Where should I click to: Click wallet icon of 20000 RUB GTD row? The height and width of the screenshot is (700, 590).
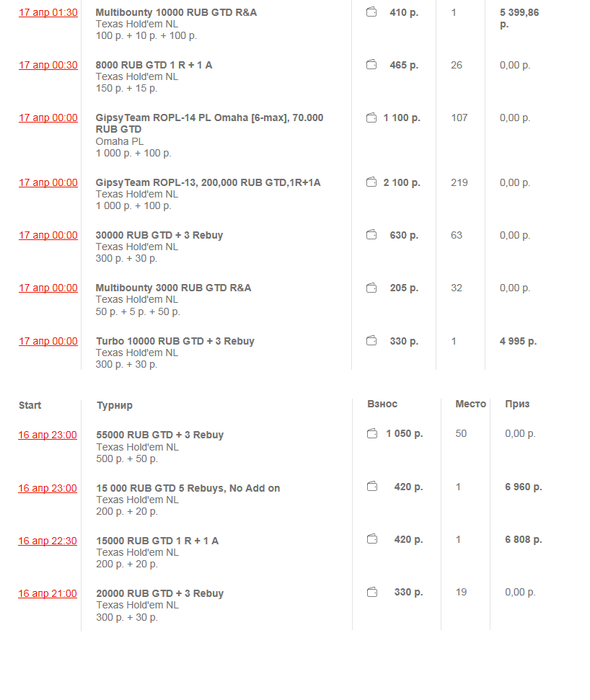coord(372,592)
